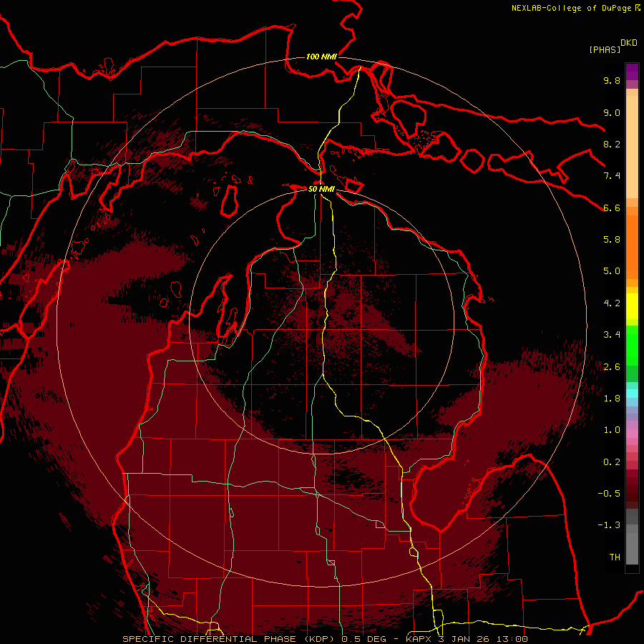Click the 3.4 scale value
This screenshot has width=644, height=644.
coord(612,335)
